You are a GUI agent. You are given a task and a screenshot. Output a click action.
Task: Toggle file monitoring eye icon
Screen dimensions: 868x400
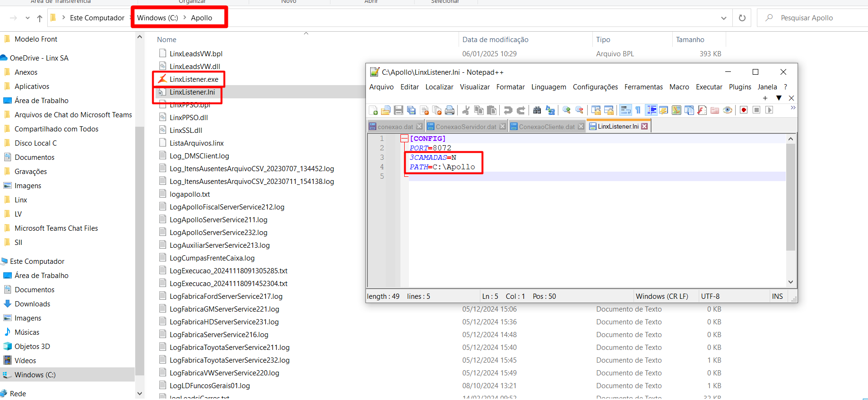pos(728,110)
